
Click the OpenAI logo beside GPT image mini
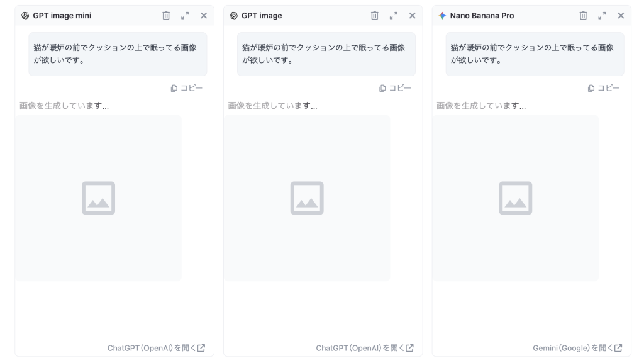click(25, 16)
